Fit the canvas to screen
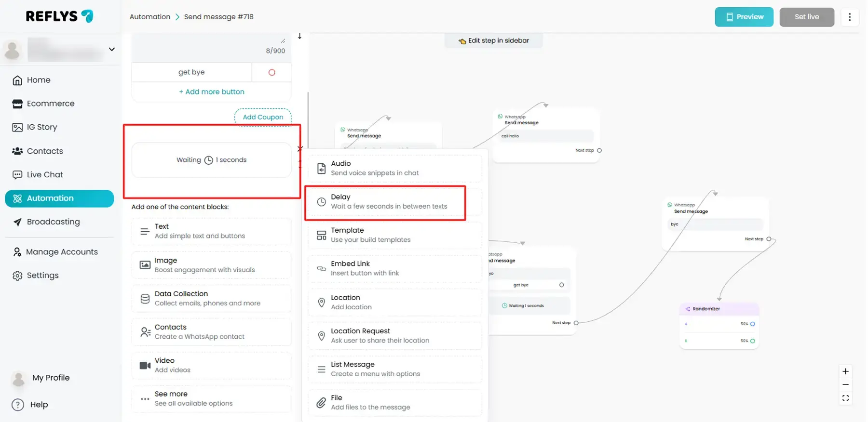This screenshot has height=422, width=868. [845, 398]
